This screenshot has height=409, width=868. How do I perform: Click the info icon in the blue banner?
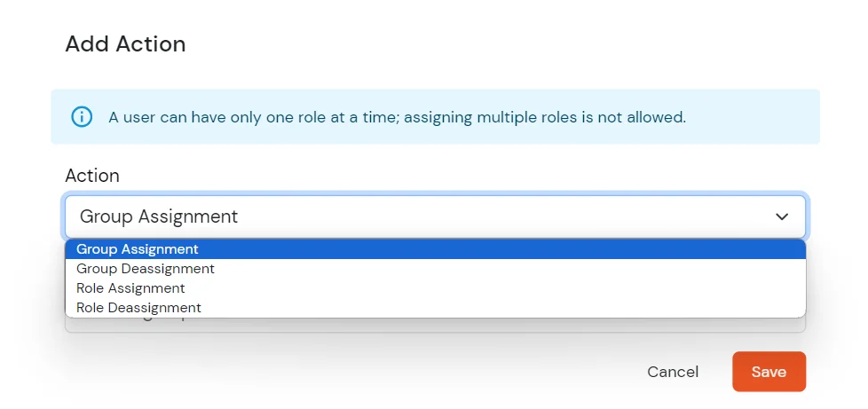(82, 116)
